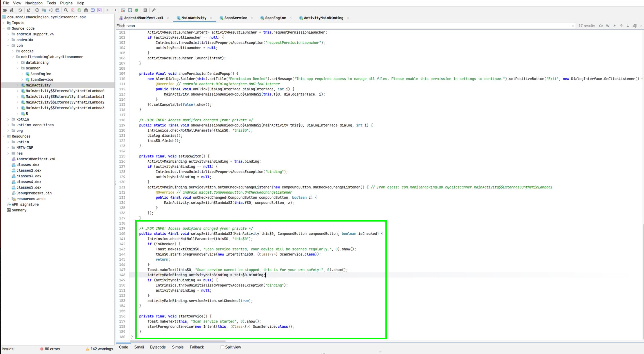Switch to Bytecode view
The width and height of the screenshot is (644, 354).
[x=158, y=347]
